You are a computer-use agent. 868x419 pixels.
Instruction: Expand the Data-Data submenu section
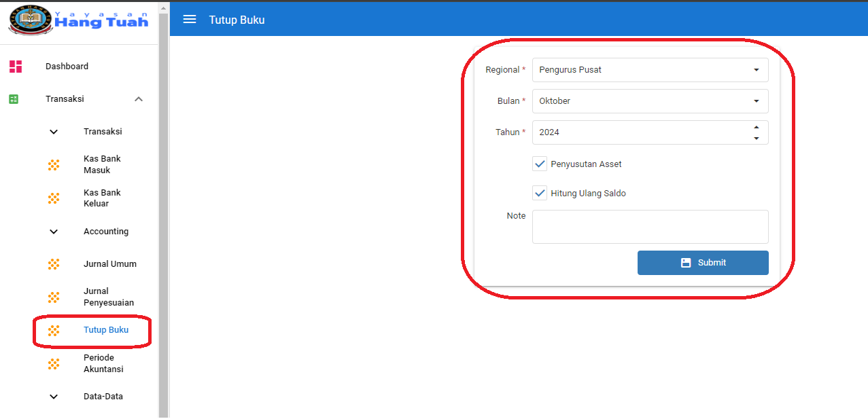click(54, 397)
